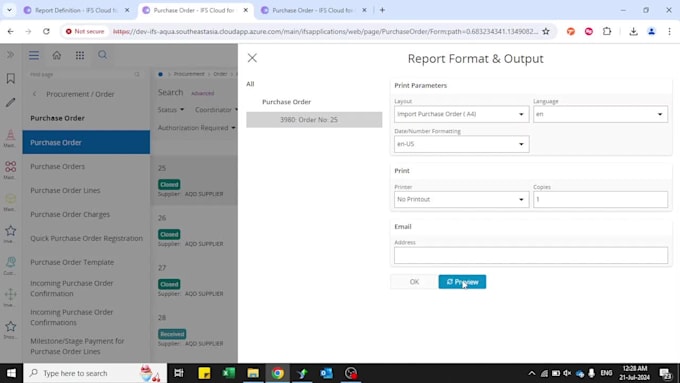Open the apps grid icon
The image size is (680, 383).
point(80,55)
